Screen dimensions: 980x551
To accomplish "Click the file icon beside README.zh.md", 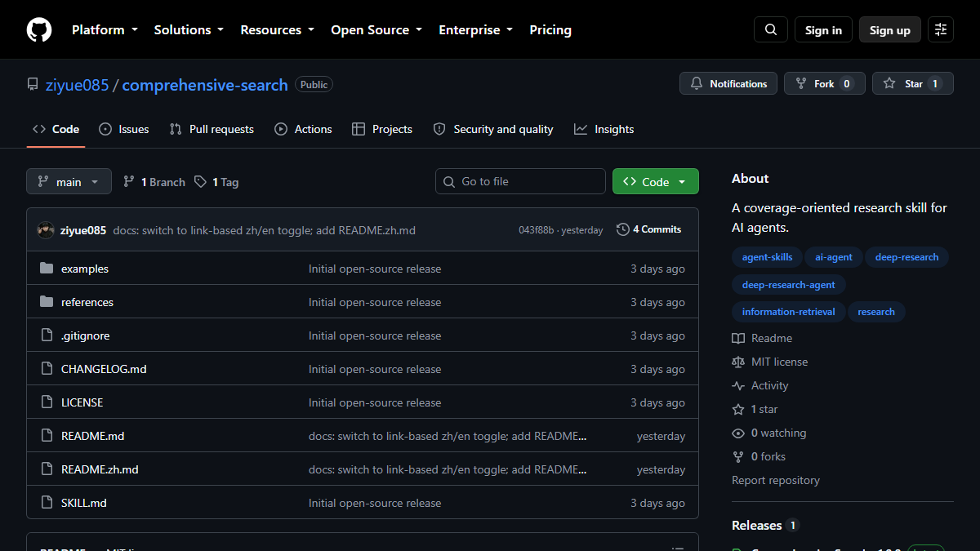I will click(47, 469).
